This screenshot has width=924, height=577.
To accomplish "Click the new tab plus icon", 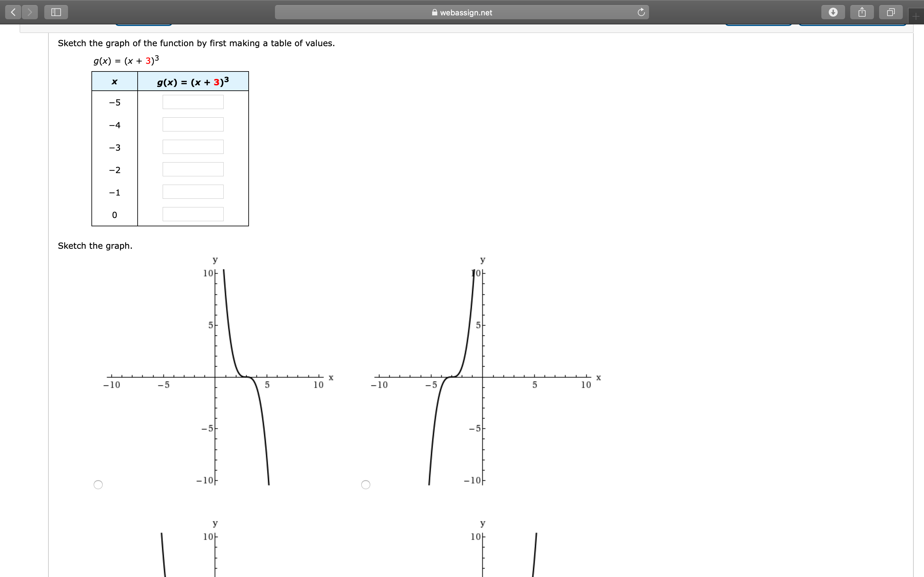I will pyautogui.click(x=916, y=16).
